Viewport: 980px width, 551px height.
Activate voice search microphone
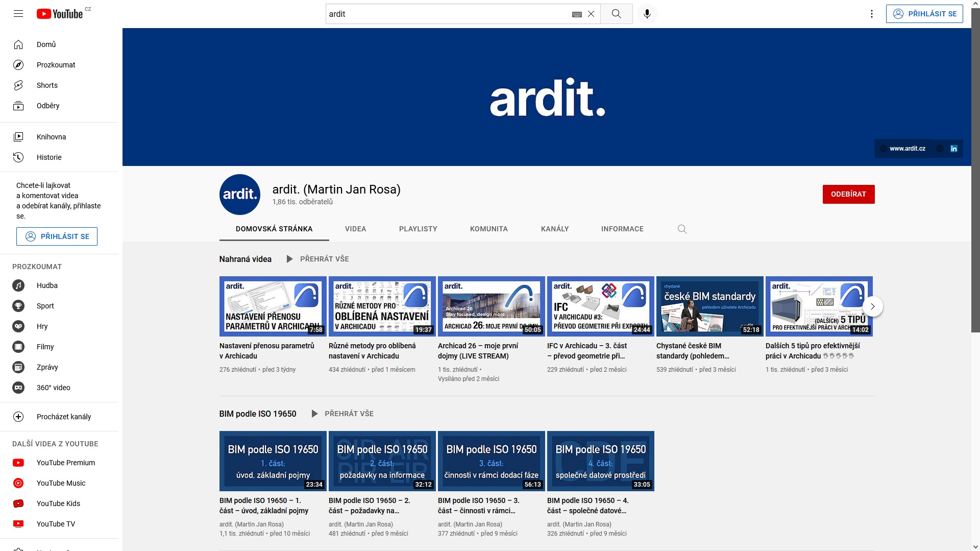(647, 14)
